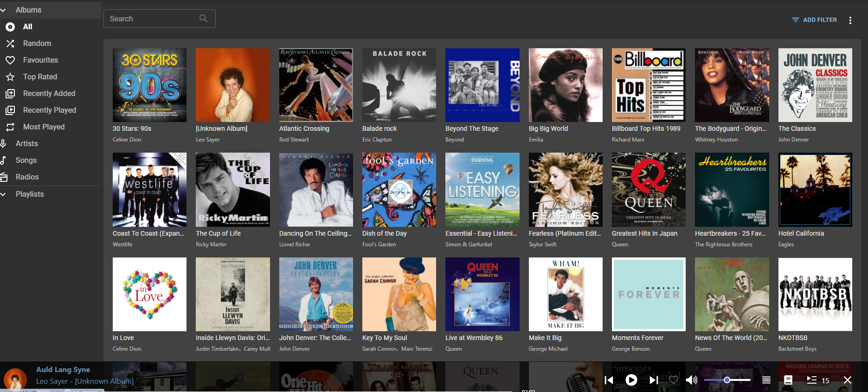Open the Hotel California album cover

click(815, 190)
